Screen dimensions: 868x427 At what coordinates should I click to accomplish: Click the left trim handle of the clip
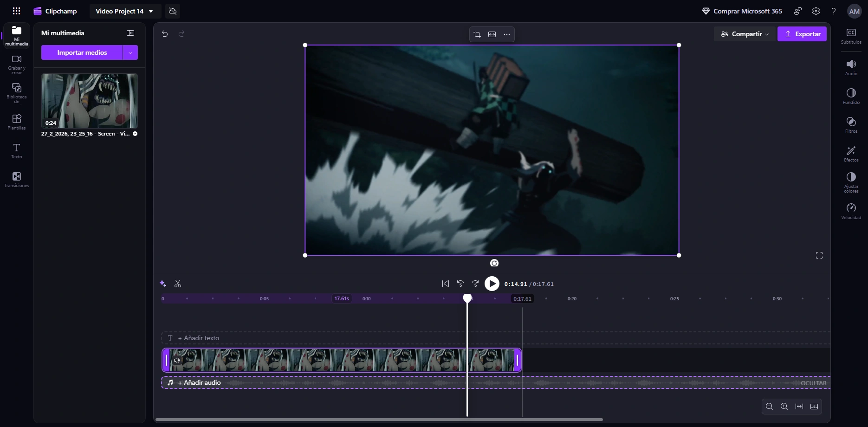(x=166, y=360)
